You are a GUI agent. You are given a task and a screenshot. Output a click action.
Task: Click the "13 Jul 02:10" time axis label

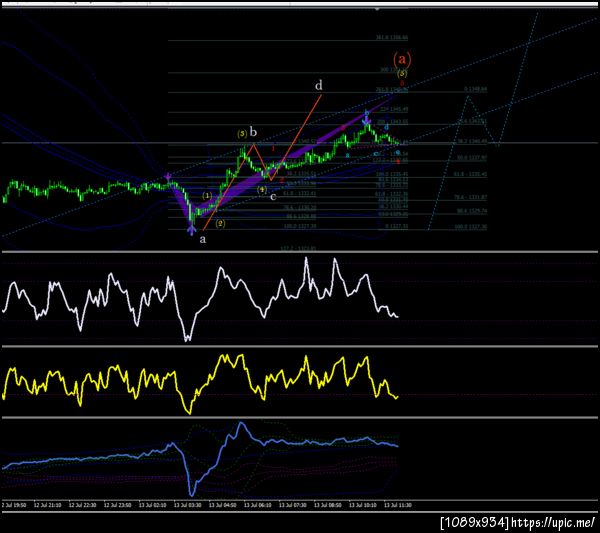point(152,505)
